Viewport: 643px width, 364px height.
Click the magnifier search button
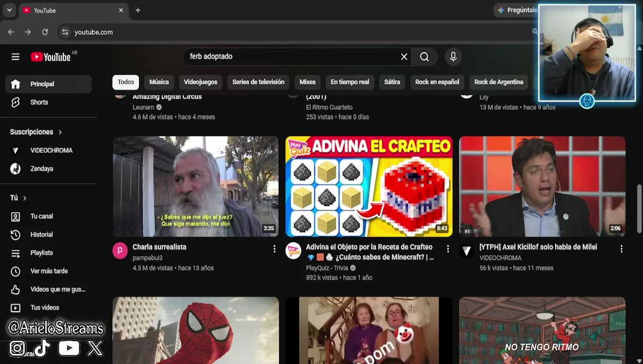pyautogui.click(x=425, y=57)
